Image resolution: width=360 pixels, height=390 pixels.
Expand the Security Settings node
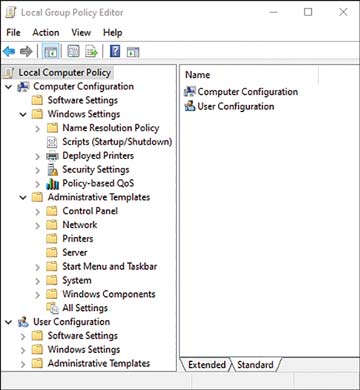pyautogui.click(x=38, y=170)
